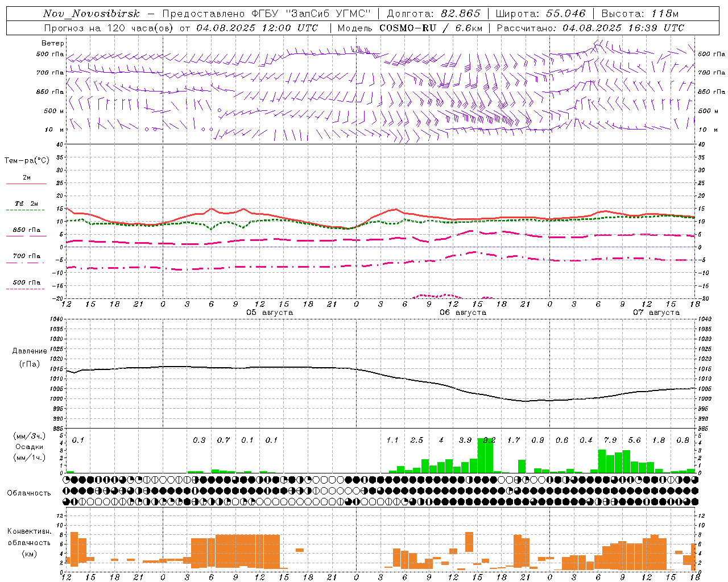This screenshot has width=728, height=582.
Task: Click the pink dashed 850 гПа legend line
Action: point(26,236)
